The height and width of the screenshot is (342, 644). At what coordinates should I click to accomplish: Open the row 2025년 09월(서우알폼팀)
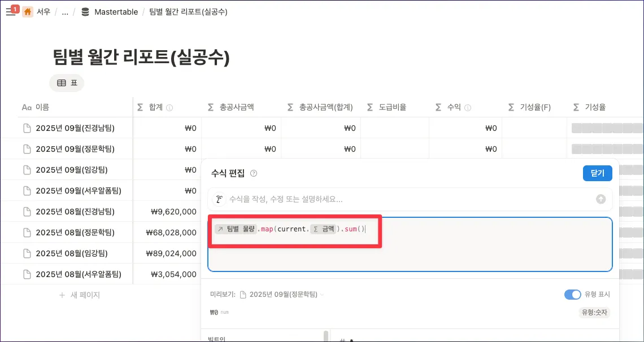coord(79,191)
